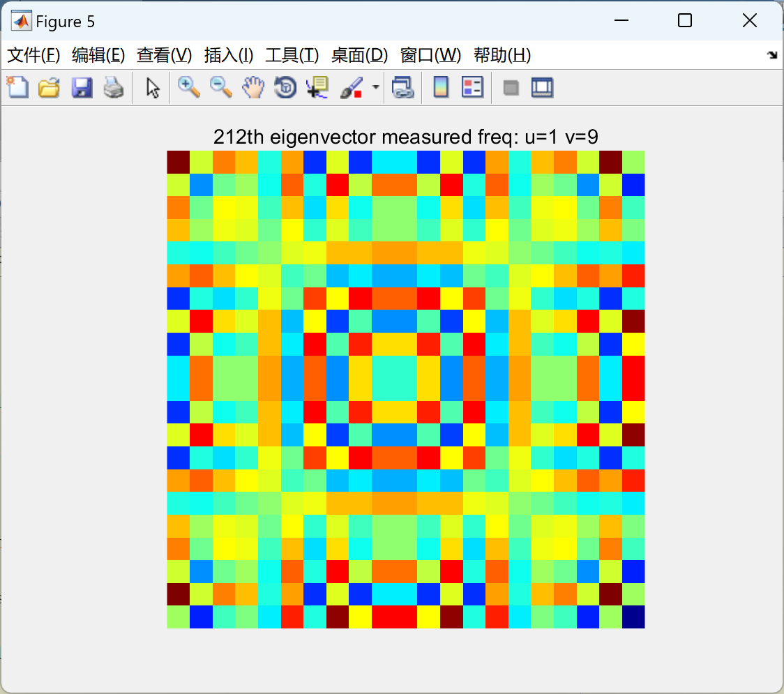Click the plot title '212th eigenvector measured freq'

point(405,137)
